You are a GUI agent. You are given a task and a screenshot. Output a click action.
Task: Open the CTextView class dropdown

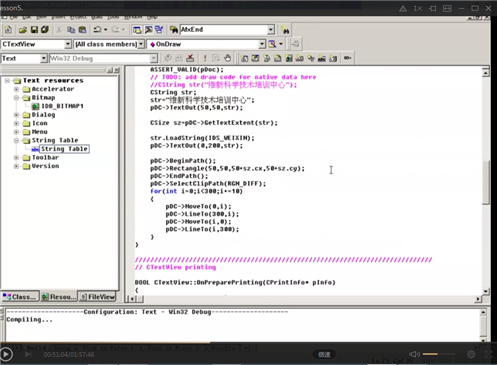click(68, 44)
